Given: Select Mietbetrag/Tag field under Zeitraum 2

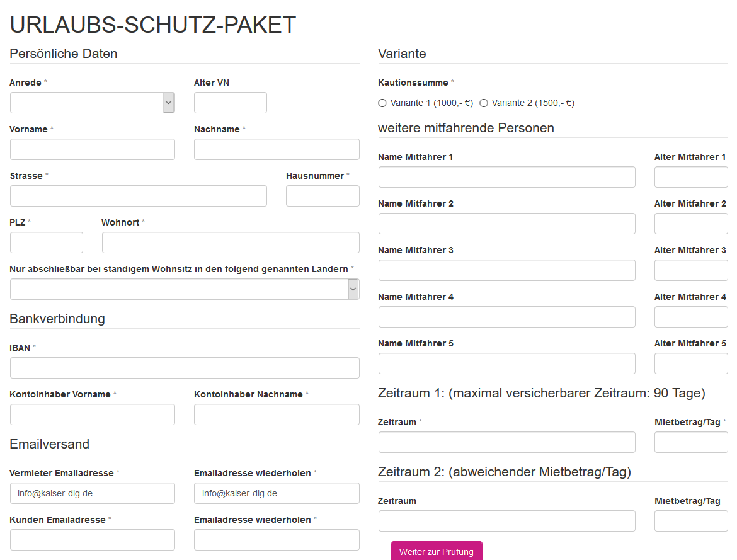Looking at the screenshot, I should click(x=691, y=521).
